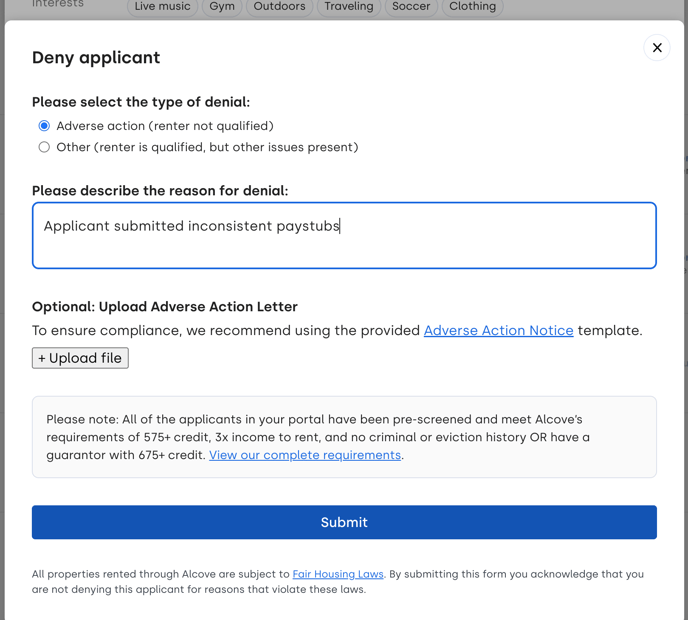Click the Other renter qualified label text

207,147
